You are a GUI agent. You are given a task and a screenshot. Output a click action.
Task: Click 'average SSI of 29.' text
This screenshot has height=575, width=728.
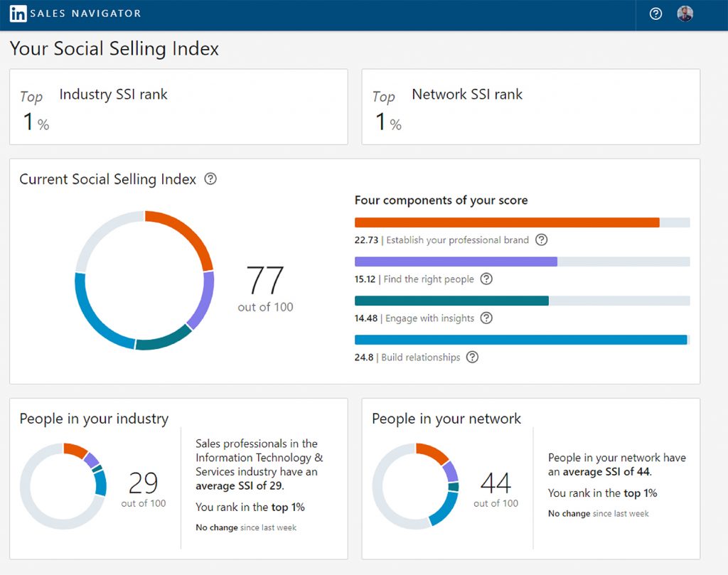(x=240, y=486)
